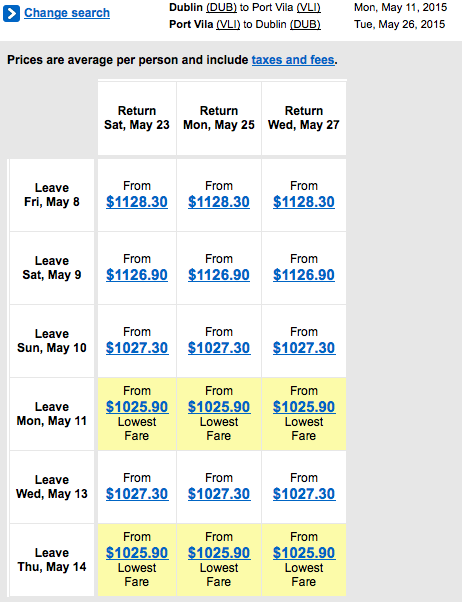Select $1128.30 fare, leave May 8, return May 27
The height and width of the screenshot is (602, 462).
(x=304, y=202)
